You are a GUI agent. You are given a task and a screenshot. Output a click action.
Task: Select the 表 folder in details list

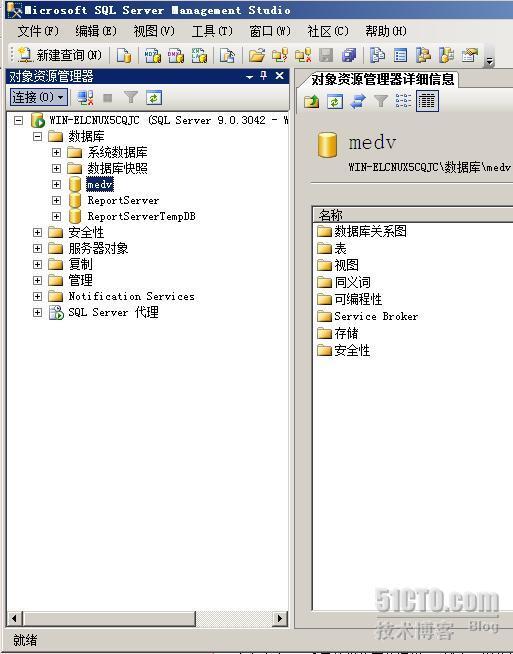tap(340, 249)
